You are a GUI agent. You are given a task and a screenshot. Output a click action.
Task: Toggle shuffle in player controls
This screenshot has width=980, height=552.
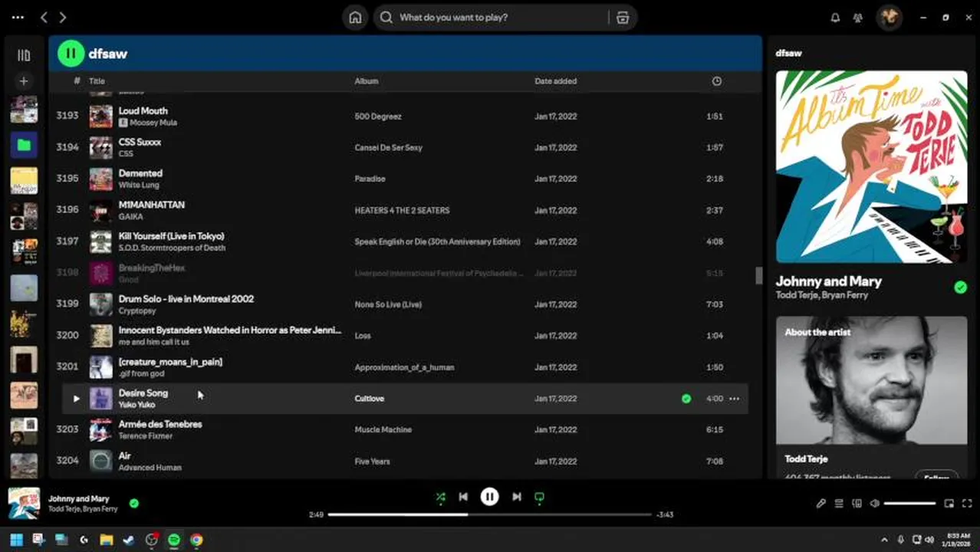pos(440,497)
